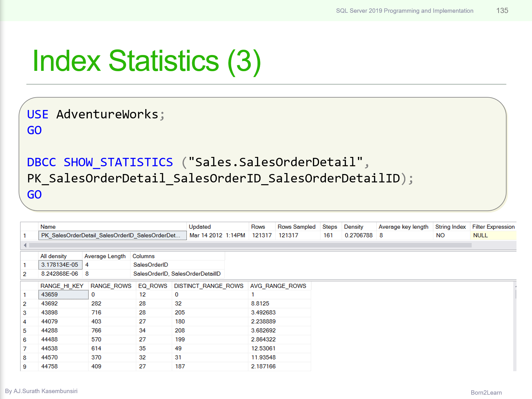The width and height of the screenshot is (532, 399).
Task: Click the Average key length header
Action: pyautogui.click(x=404, y=227)
